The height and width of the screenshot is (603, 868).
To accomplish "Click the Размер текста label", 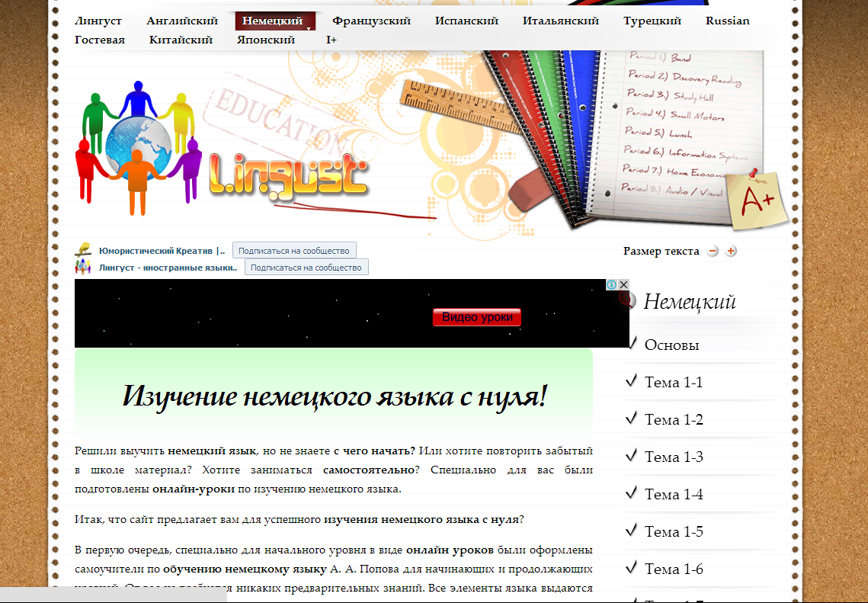I will pyautogui.click(x=661, y=252).
